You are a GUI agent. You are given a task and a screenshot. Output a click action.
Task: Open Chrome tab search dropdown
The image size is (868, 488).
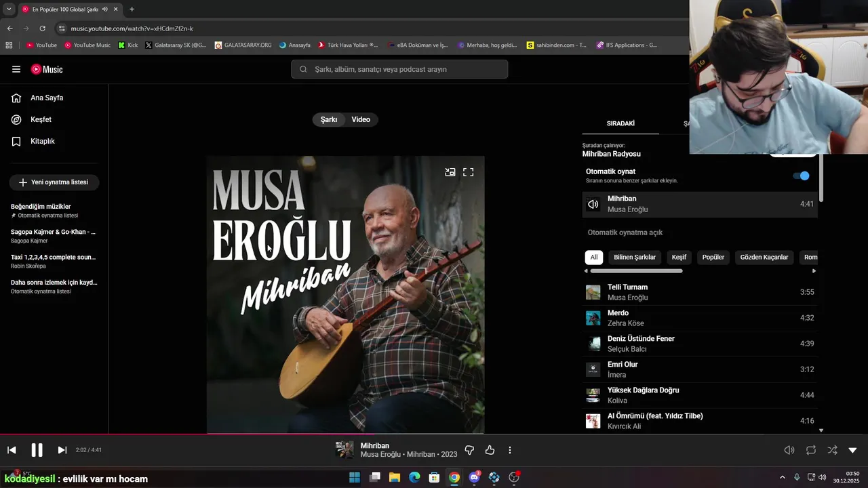point(9,9)
